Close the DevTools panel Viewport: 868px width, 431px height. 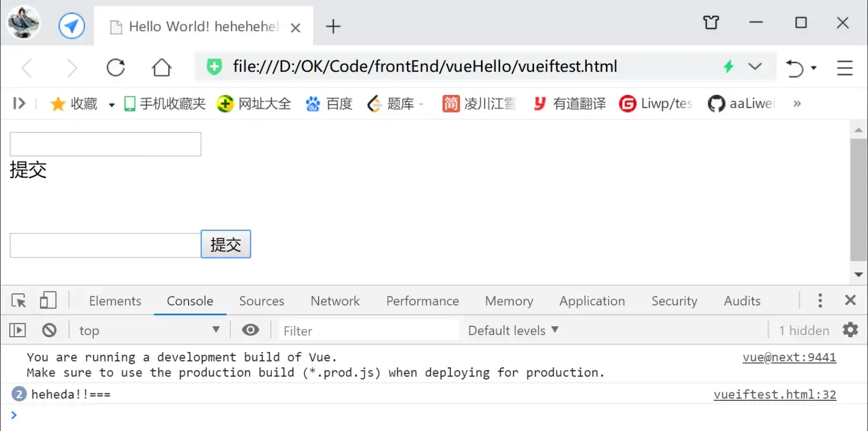point(850,300)
